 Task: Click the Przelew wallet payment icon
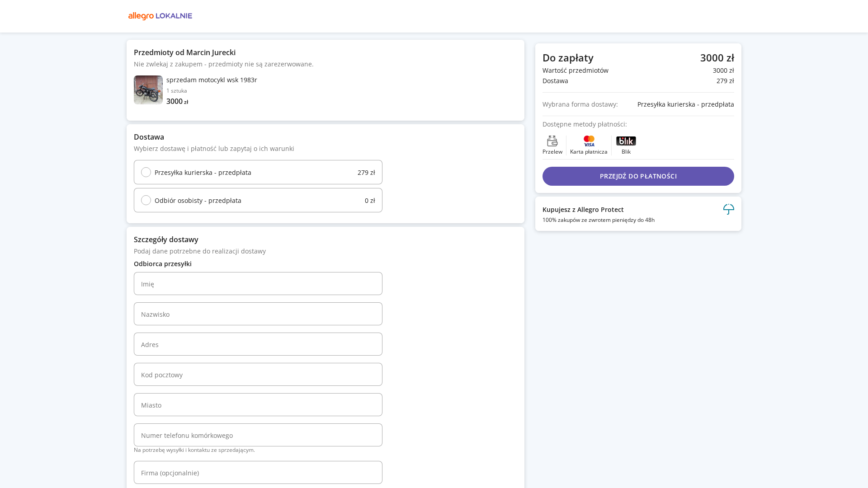coord(552,141)
